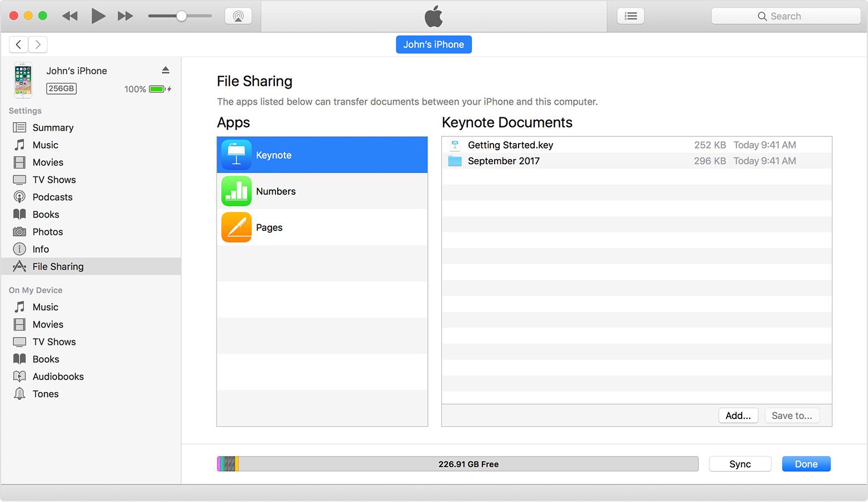Click Done to finish

coord(806,464)
